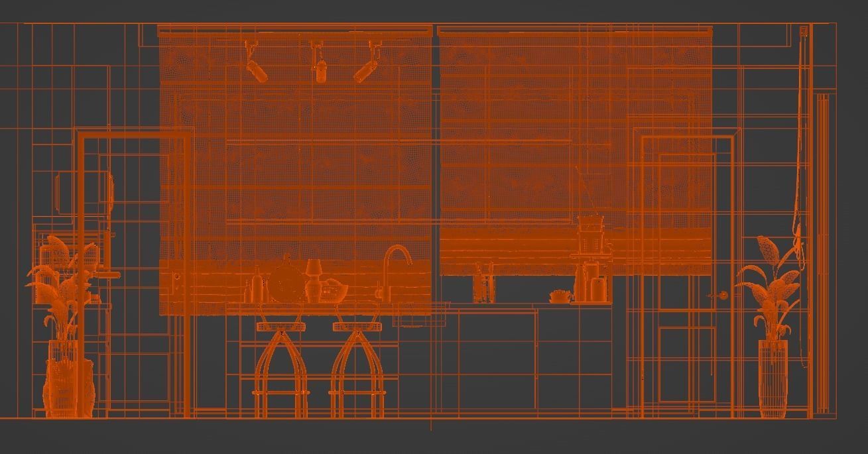Select the coffee grinder on the right counter

(x=591, y=258)
